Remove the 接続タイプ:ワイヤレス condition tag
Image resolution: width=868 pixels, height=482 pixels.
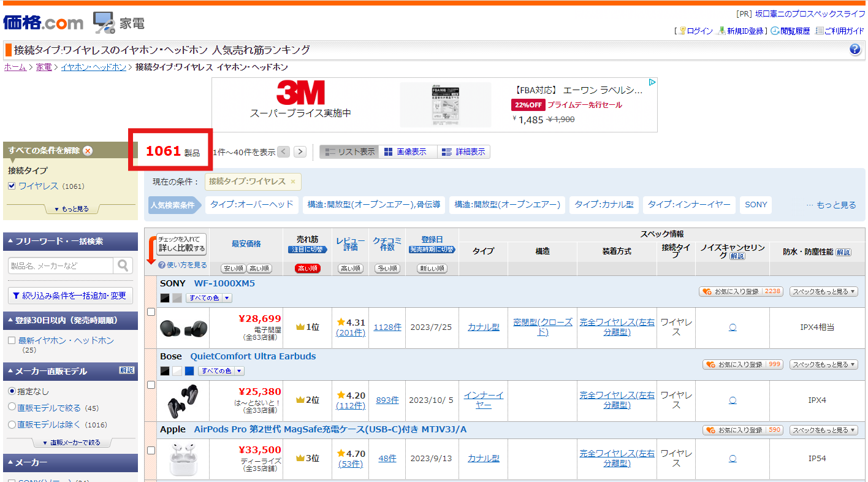tap(293, 182)
